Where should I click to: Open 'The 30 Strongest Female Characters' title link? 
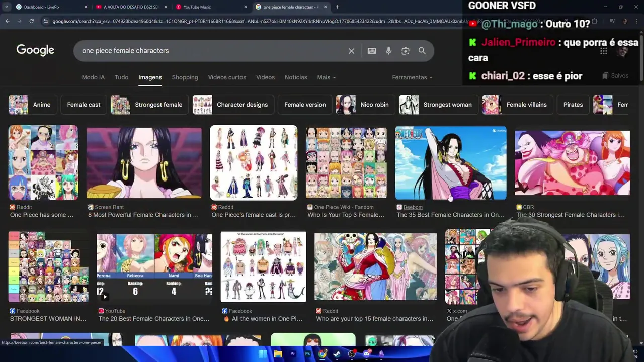click(571, 215)
